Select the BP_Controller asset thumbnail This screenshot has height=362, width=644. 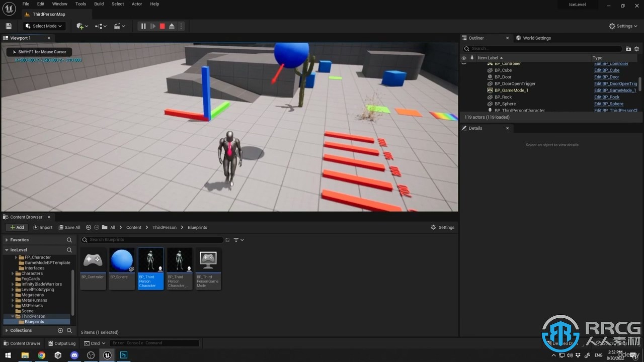[x=93, y=268]
